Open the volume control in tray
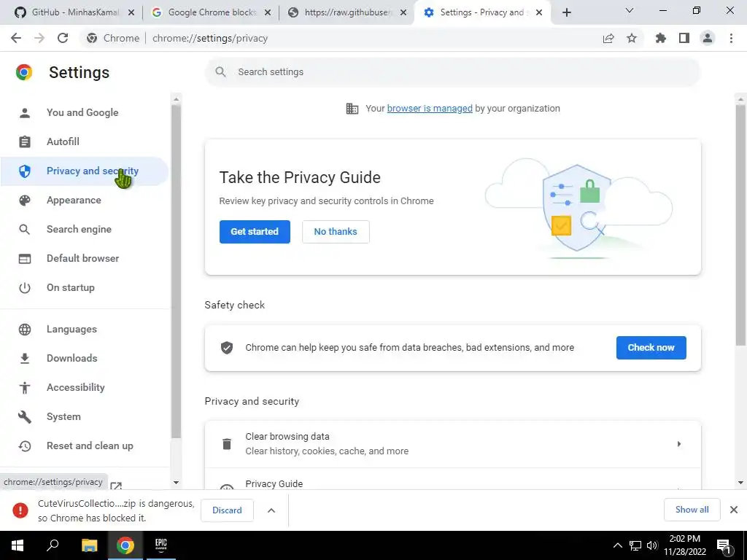Screen dimensions: 747x560 [x=652, y=545]
